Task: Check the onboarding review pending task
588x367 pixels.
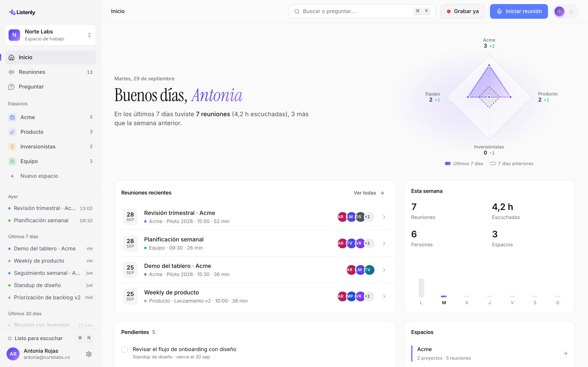Action: click(x=125, y=349)
